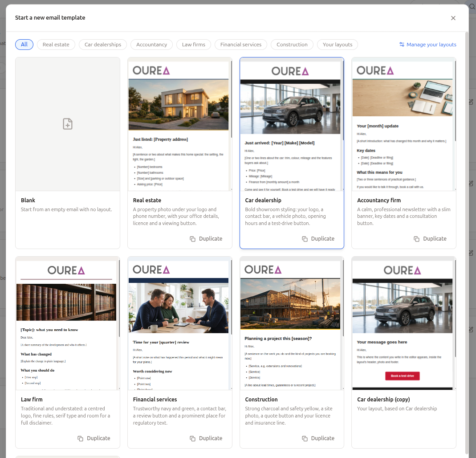Click the Car dealership card title

coord(263,200)
